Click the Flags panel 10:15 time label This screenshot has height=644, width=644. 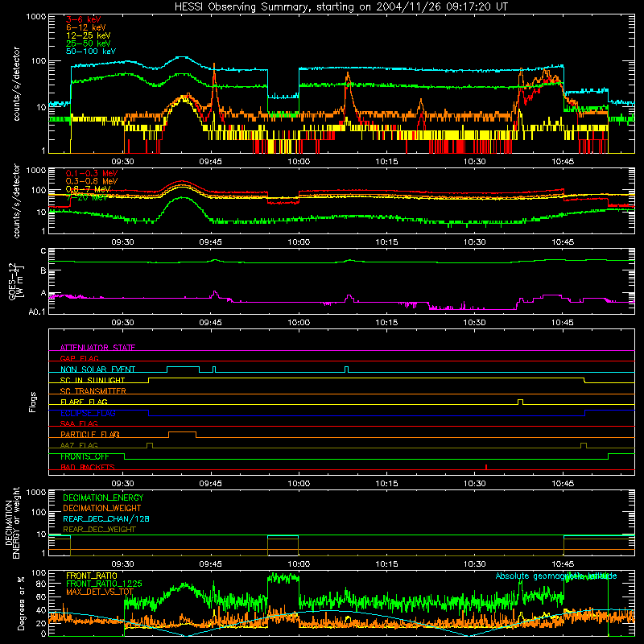point(386,484)
